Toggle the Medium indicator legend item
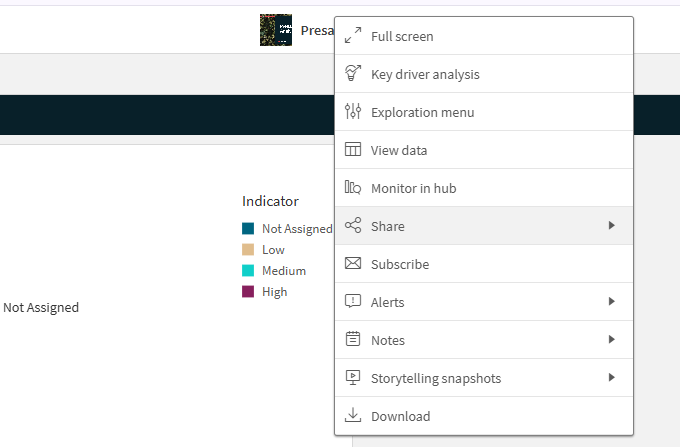 point(283,271)
